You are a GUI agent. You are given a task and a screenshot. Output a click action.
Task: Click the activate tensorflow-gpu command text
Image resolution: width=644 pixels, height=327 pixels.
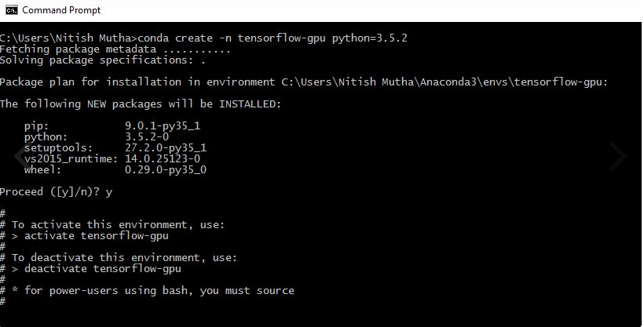[x=96, y=236]
